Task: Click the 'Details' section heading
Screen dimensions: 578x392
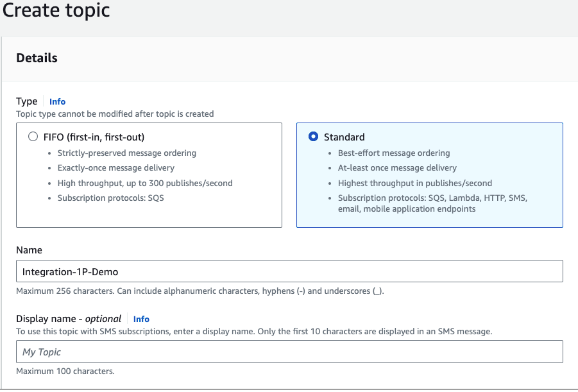Action: coord(37,58)
